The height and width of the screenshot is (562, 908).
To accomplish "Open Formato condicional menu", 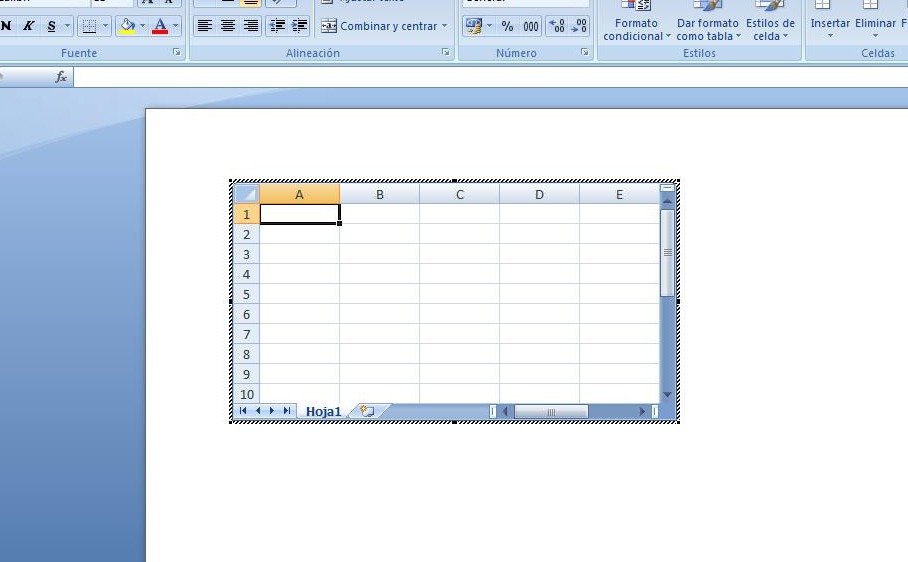I will (x=636, y=20).
